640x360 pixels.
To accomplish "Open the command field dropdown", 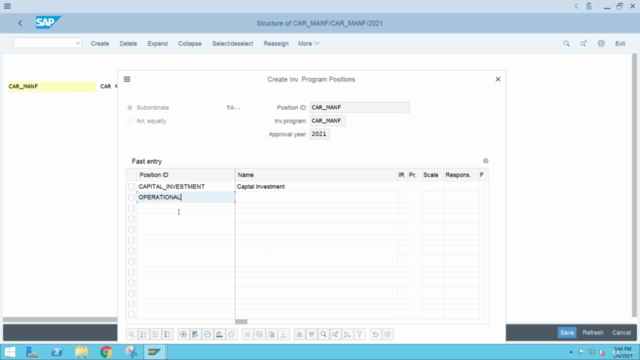I will click(x=78, y=43).
